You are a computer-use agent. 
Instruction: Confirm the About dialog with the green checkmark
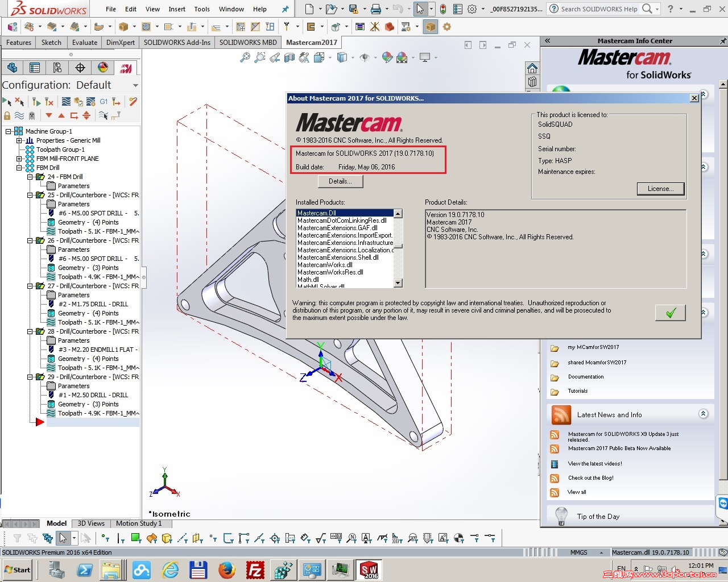[671, 313]
